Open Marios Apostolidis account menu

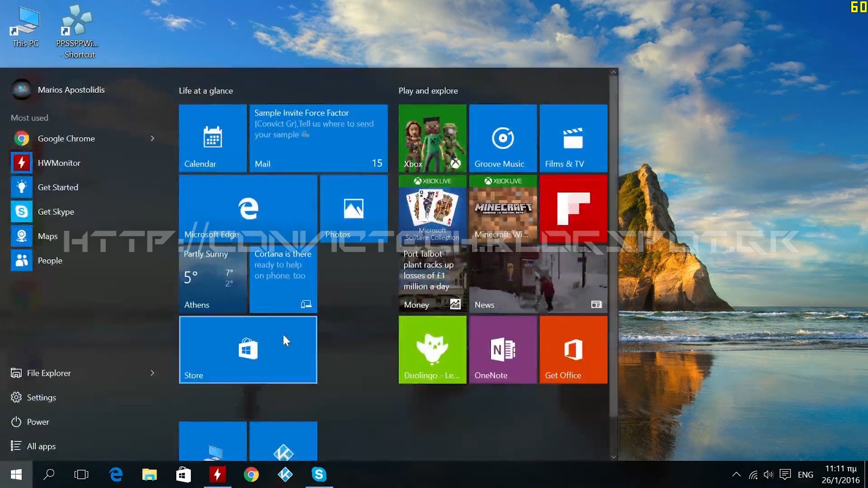[x=58, y=89]
